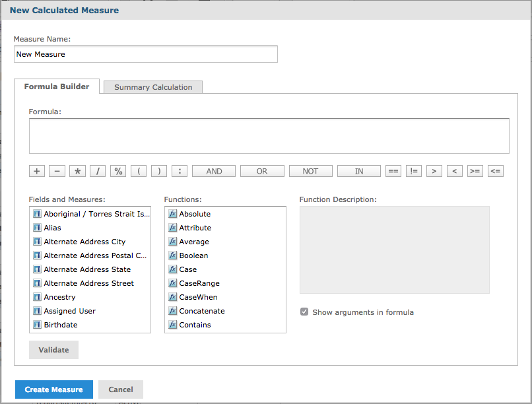Insert the multiply asterisk operator

[77, 171]
